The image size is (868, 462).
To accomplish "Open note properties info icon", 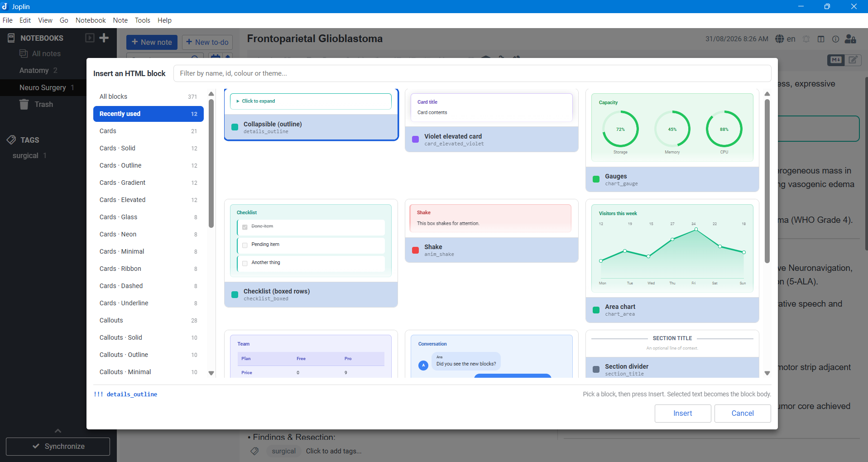I will tap(836, 39).
